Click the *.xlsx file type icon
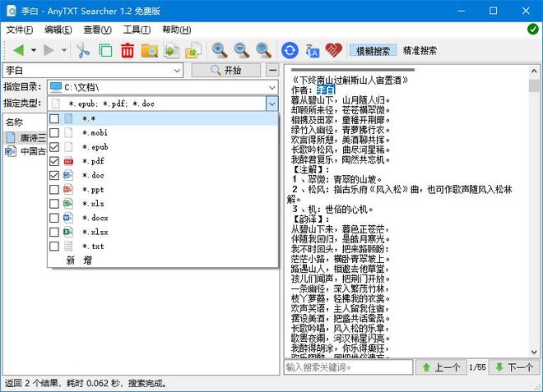This screenshot has height=392, width=543. click(68, 232)
